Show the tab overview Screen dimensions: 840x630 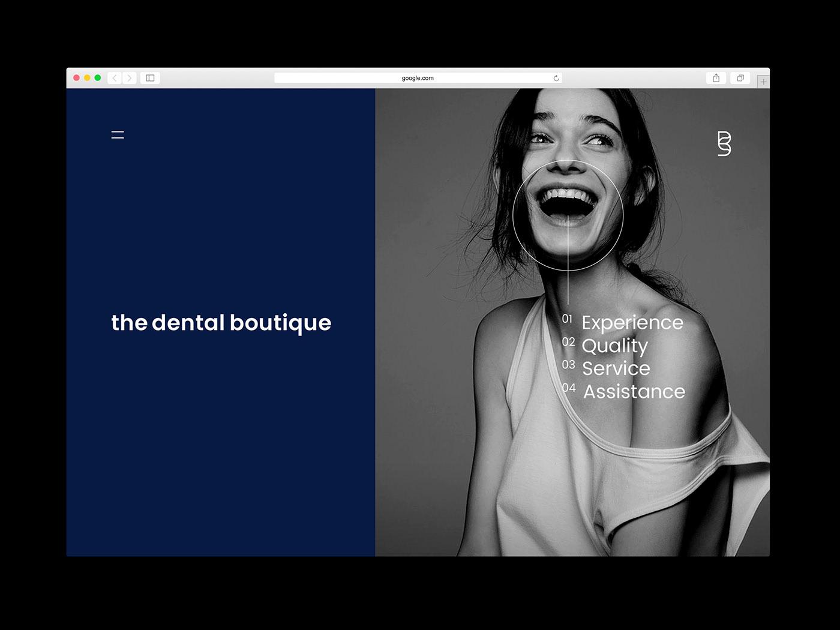click(x=740, y=78)
